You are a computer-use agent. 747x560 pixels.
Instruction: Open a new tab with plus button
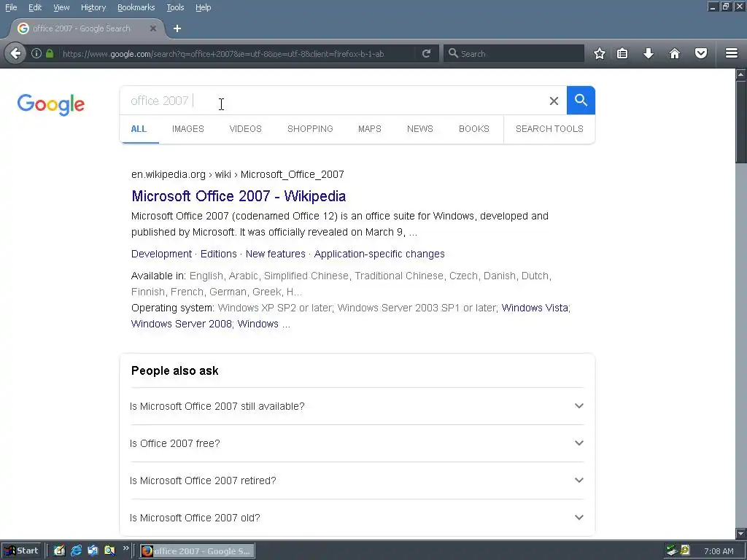point(177,28)
